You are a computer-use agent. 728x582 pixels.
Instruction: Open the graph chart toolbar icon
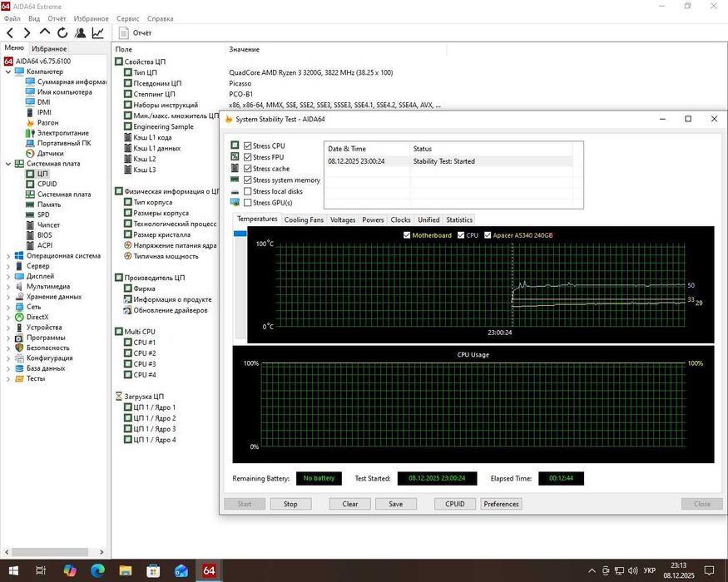click(x=97, y=32)
